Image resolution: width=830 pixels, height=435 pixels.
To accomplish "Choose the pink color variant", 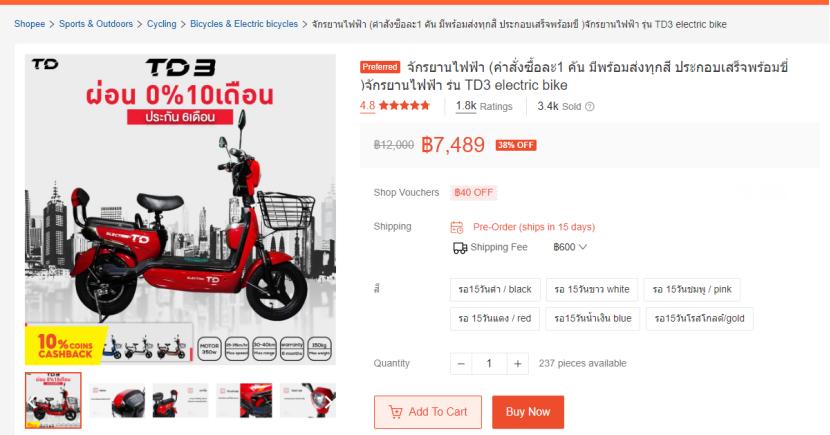I will (x=692, y=289).
